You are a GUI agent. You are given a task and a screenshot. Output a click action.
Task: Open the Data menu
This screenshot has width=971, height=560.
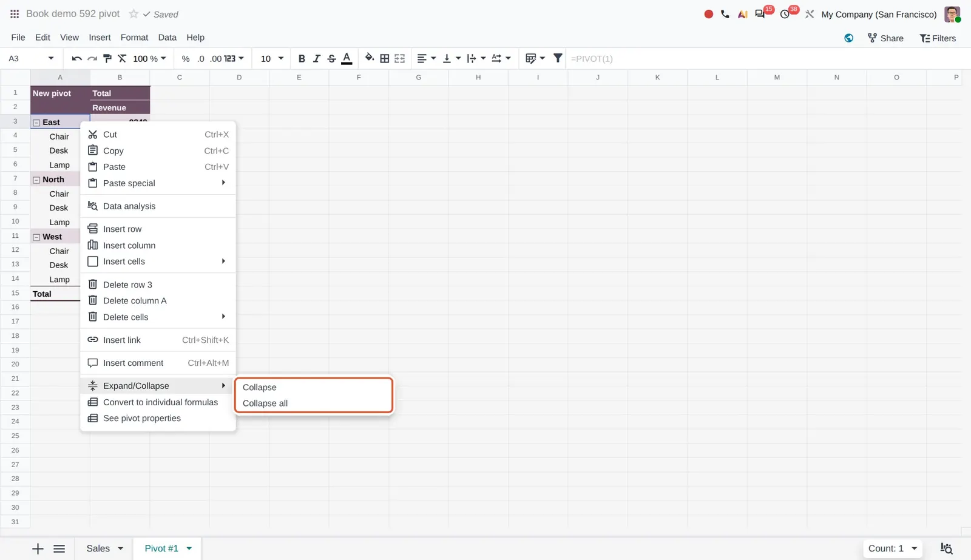click(x=167, y=38)
